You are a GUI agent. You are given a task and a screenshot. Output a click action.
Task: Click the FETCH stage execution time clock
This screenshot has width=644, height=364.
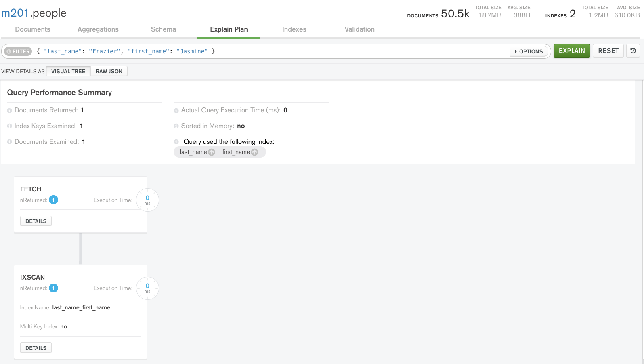pos(147,200)
